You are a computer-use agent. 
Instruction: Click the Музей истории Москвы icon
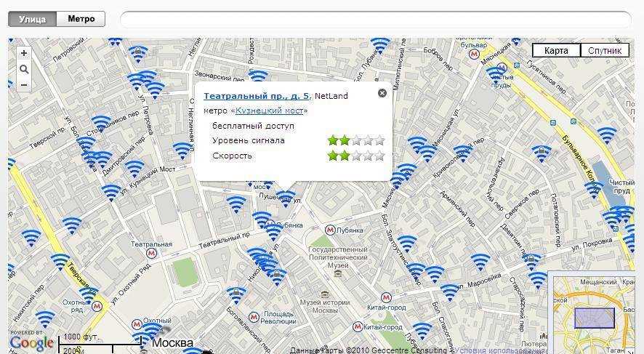(x=324, y=294)
